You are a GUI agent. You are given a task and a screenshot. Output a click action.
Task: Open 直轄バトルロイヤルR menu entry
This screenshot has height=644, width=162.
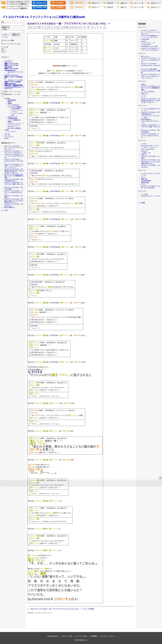click(x=11, y=64)
